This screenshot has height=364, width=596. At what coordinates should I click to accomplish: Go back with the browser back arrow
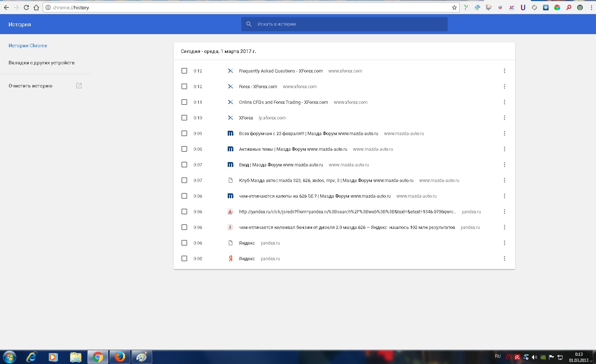coord(6,7)
